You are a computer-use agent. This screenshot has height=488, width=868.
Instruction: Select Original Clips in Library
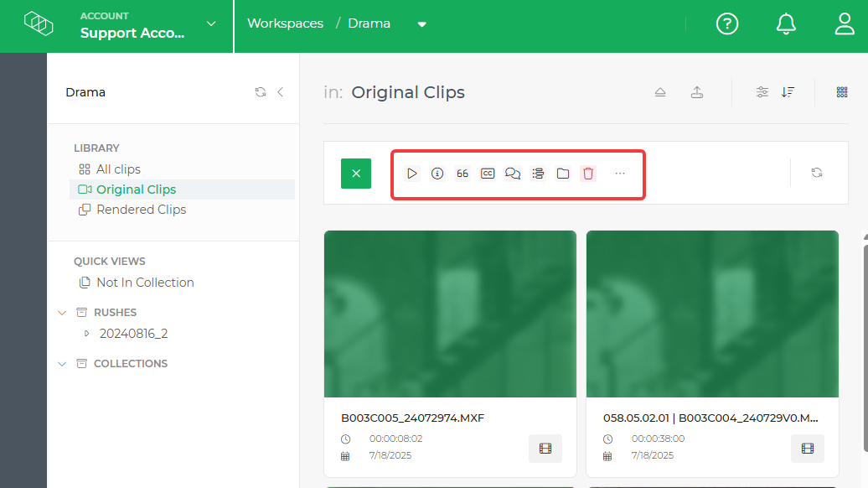click(x=182, y=189)
